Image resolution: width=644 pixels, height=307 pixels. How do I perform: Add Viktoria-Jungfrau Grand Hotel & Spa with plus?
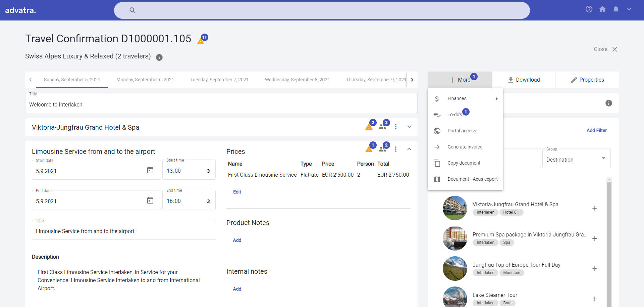(x=595, y=208)
